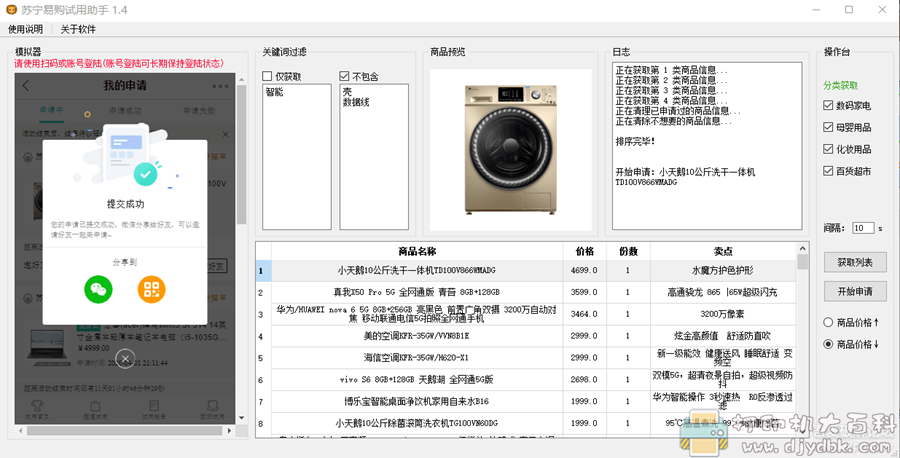This screenshot has height=458, width=900.
Task: Select the 商品价格↑ ascending radio button
Action: (828, 323)
